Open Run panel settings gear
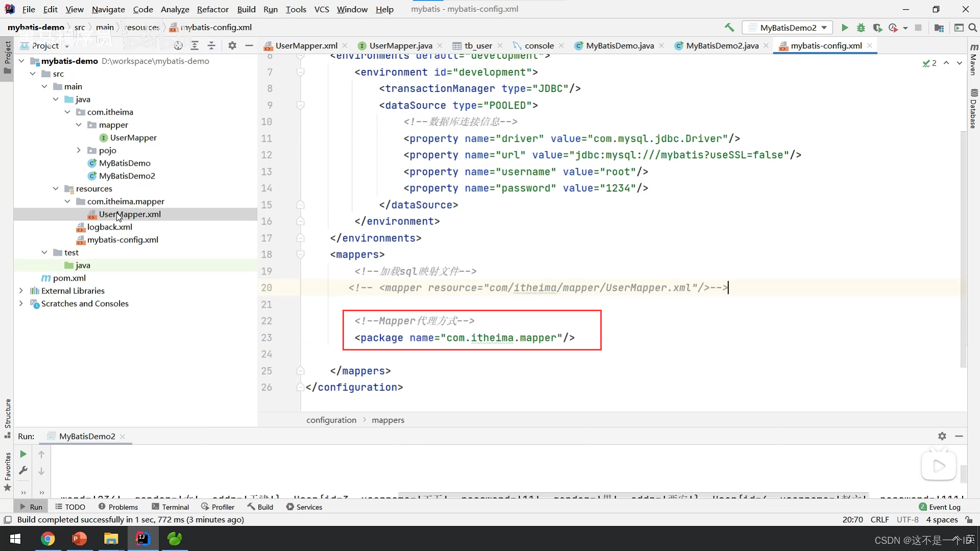980x551 pixels. click(x=942, y=436)
